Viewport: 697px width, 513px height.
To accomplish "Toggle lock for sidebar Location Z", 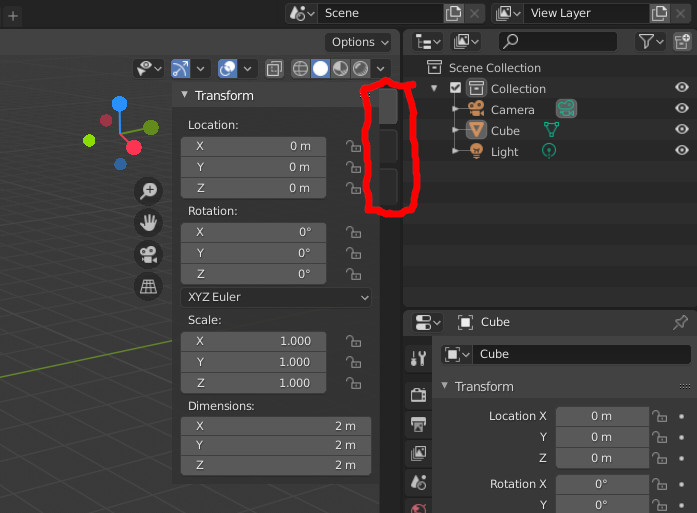I will point(353,188).
